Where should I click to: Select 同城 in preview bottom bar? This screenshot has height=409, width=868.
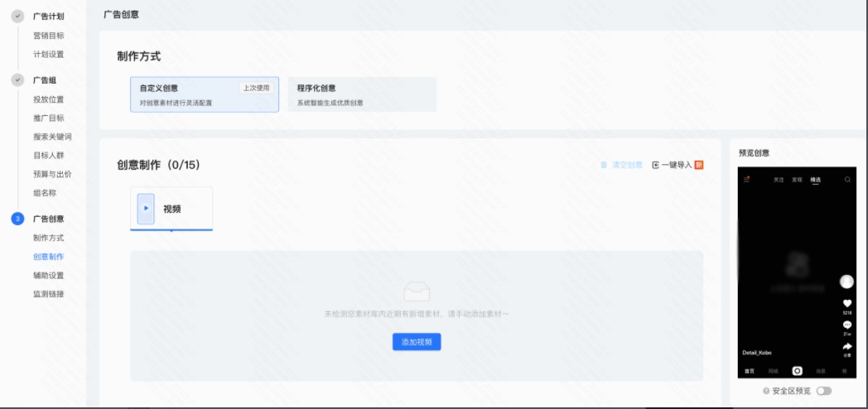(773, 372)
